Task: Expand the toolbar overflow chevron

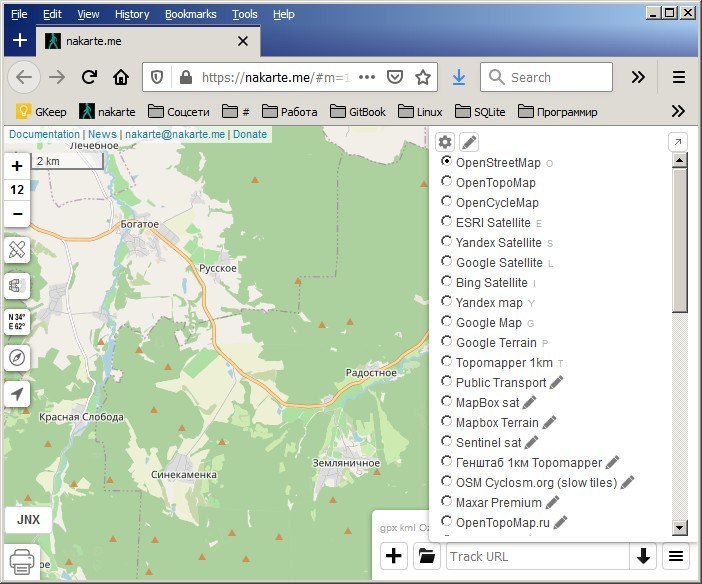Action: click(x=638, y=77)
